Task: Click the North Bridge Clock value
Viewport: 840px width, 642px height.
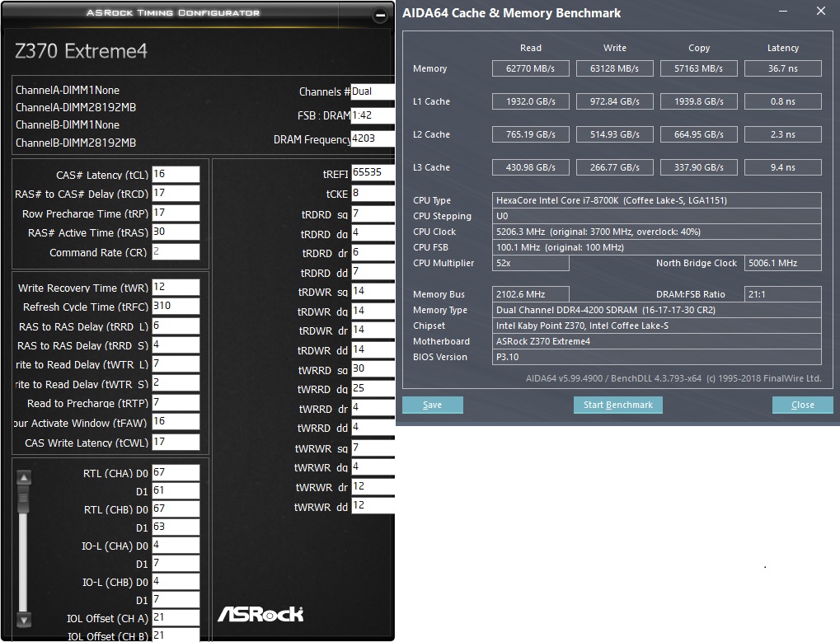Action: (782, 263)
